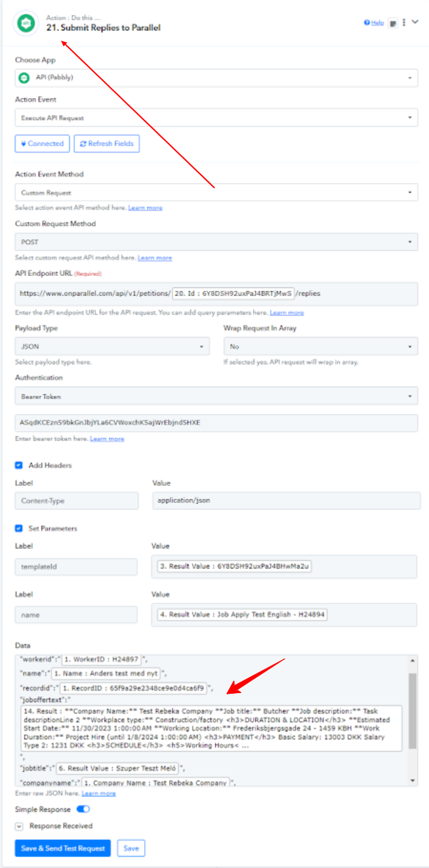Screen dimensions: 429x868
Task: Toggle the Simple Response switch
Action: point(83,809)
